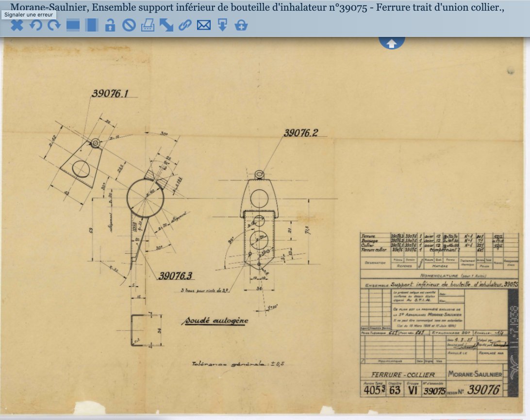Screen dimensions: 530x420
Task: Fit the image to width
Action: click(x=73, y=25)
